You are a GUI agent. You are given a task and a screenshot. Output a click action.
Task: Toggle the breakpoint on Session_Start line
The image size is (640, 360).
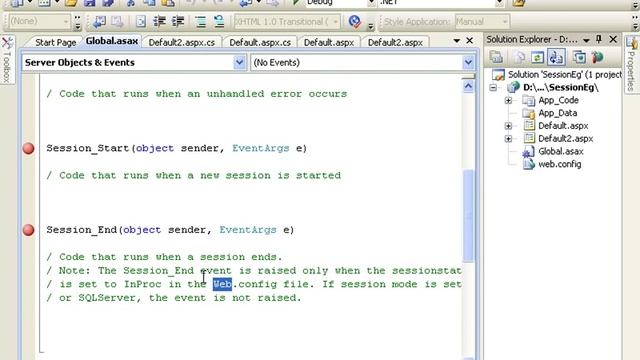28,148
